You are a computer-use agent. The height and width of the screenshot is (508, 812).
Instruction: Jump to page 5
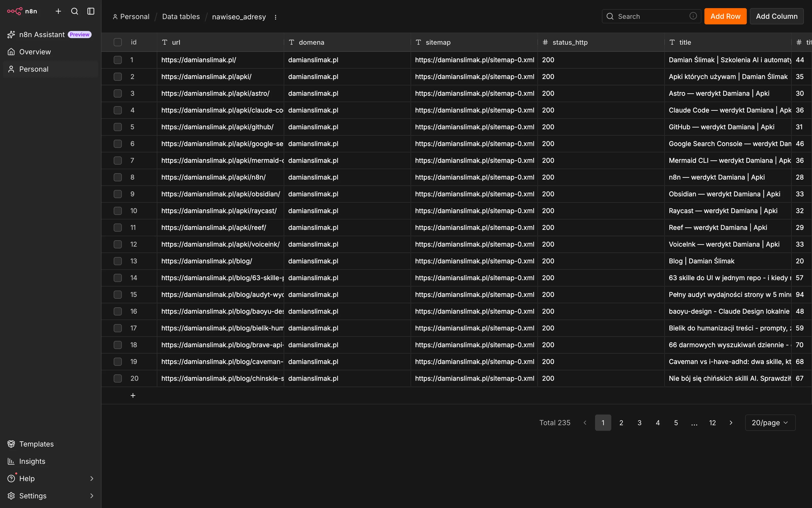pyautogui.click(x=676, y=423)
